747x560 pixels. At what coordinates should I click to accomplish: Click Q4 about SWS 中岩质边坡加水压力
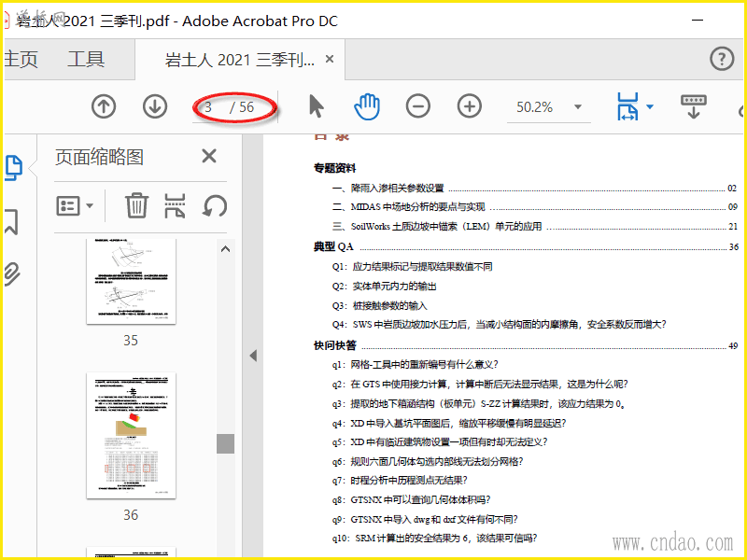tap(499, 324)
